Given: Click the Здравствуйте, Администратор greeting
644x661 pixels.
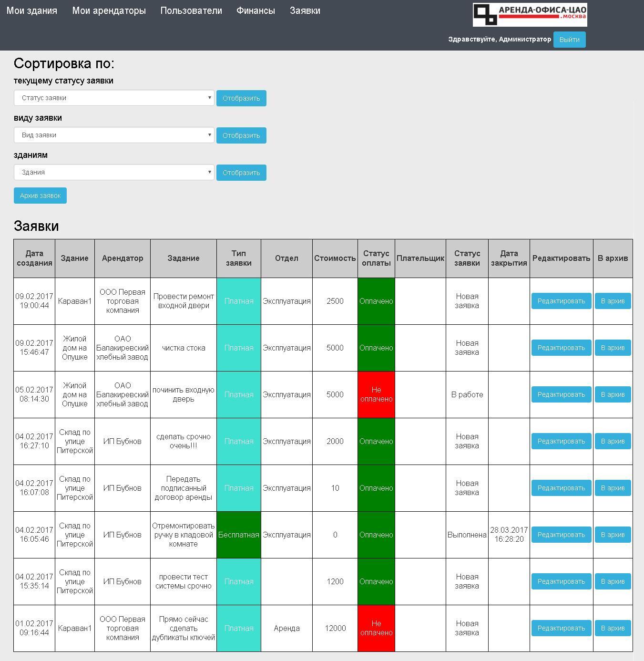Looking at the screenshot, I should (x=500, y=39).
